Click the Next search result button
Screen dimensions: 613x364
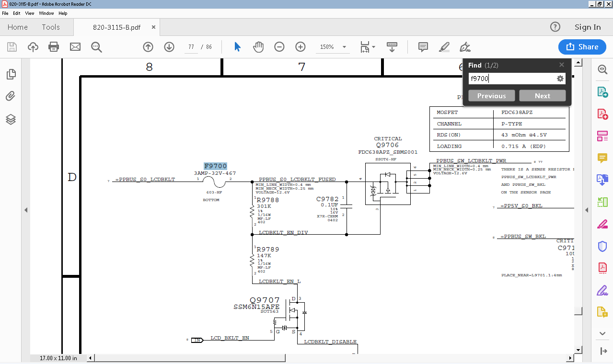tap(542, 96)
